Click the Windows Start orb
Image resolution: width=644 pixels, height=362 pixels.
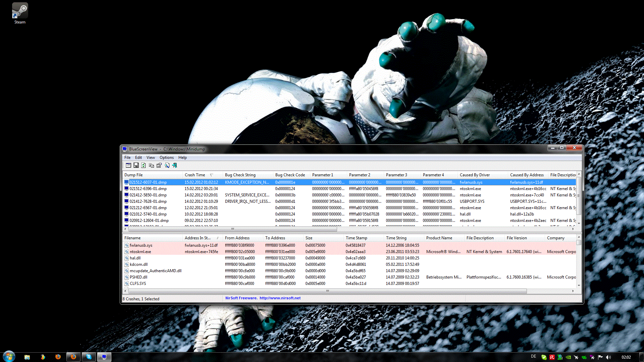tap(9, 356)
